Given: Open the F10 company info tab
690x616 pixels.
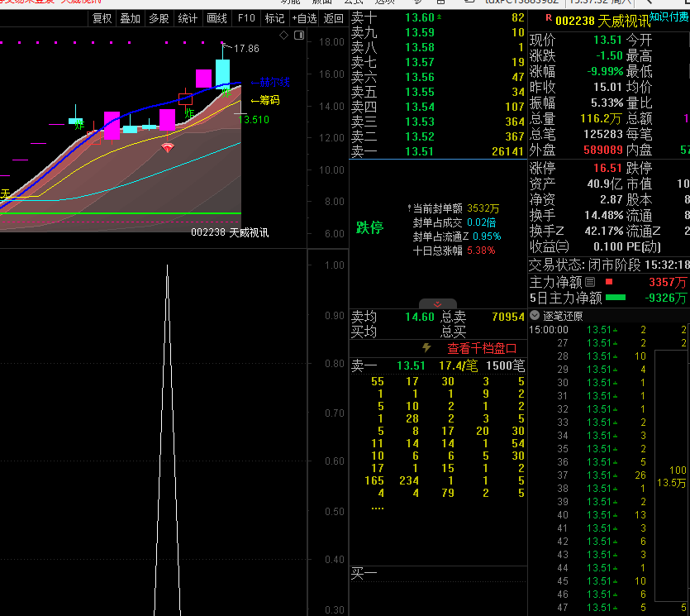Looking at the screenshot, I should click(246, 18).
